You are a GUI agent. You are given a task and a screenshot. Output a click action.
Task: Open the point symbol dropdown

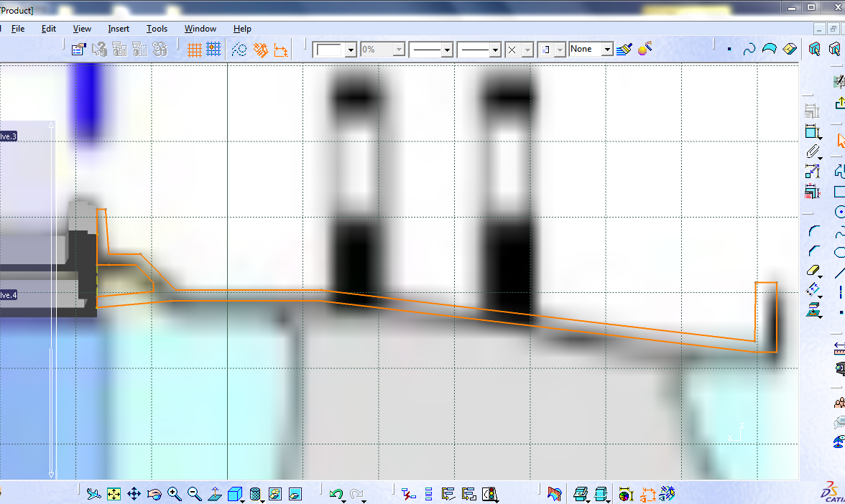[527, 50]
